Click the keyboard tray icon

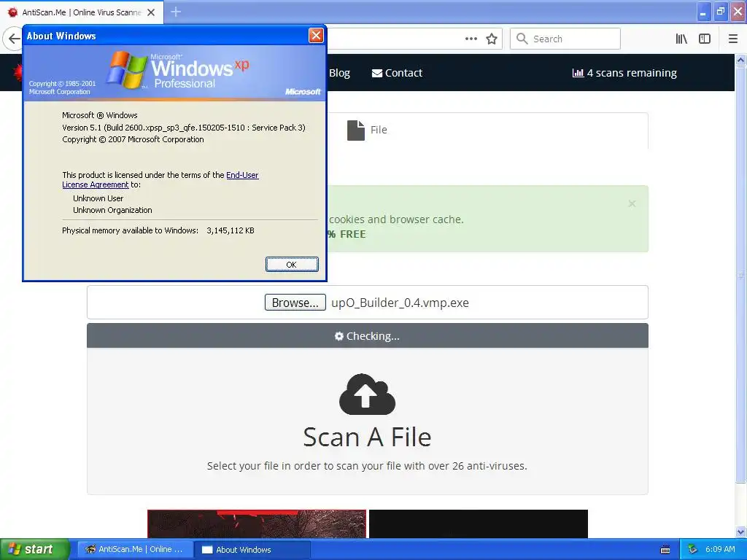point(665,550)
